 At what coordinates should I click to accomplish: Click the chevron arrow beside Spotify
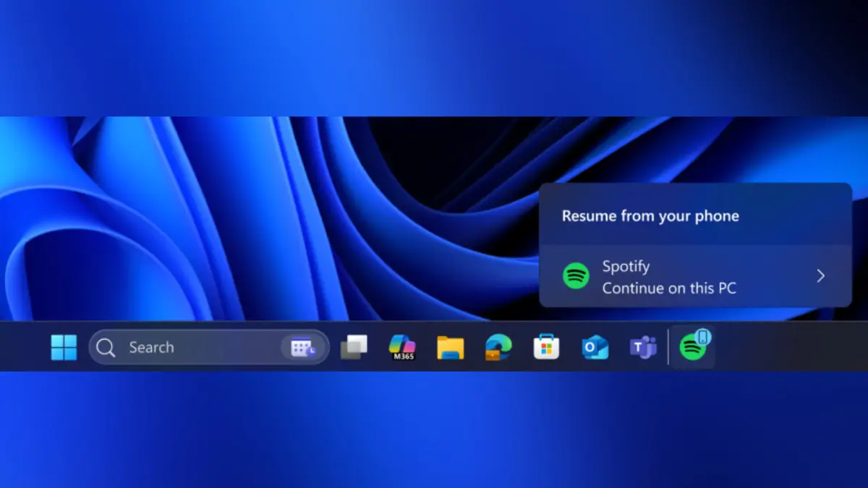click(x=820, y=276)
